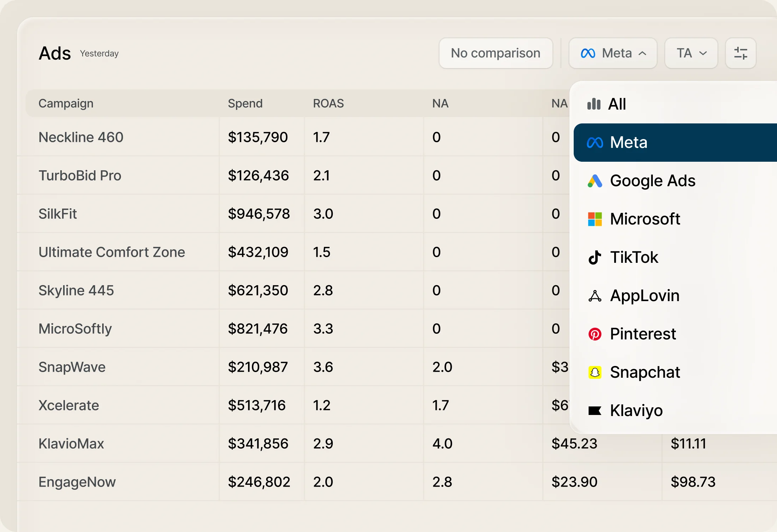
Task: Select the Skyline 445 campaign
Action: (x=76, y=290)
